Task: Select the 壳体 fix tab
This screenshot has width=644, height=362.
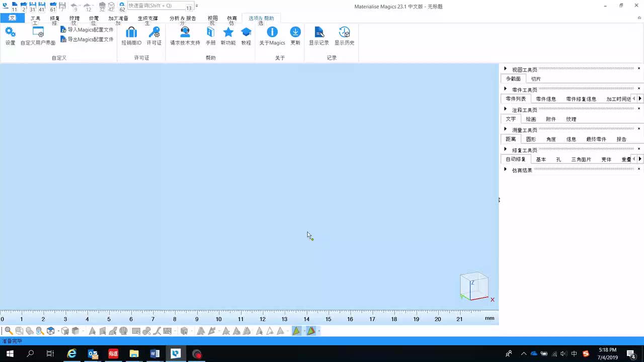Action: tap(606, 159)
